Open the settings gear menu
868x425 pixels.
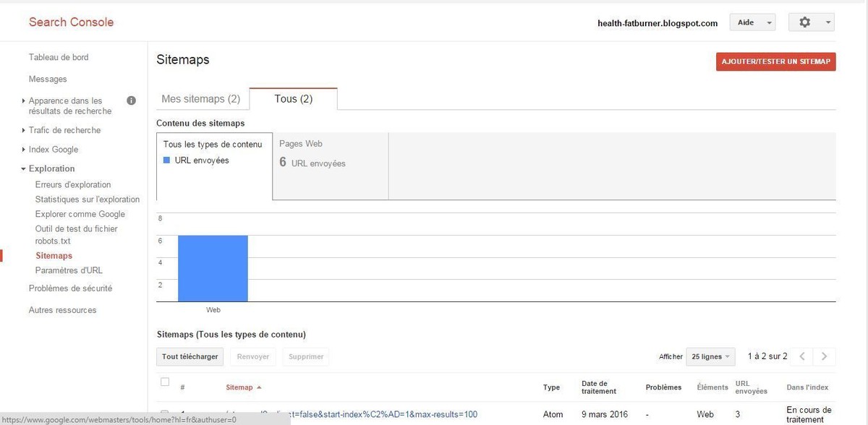[811, 22]
